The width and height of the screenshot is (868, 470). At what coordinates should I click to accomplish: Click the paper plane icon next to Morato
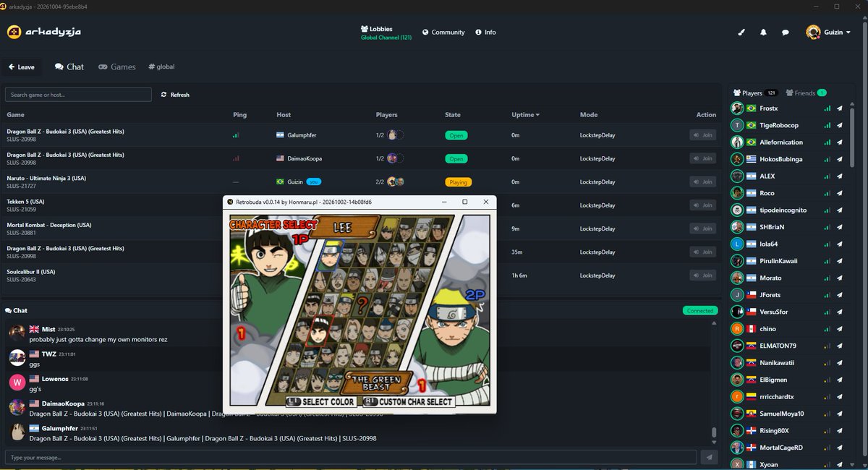840,278
